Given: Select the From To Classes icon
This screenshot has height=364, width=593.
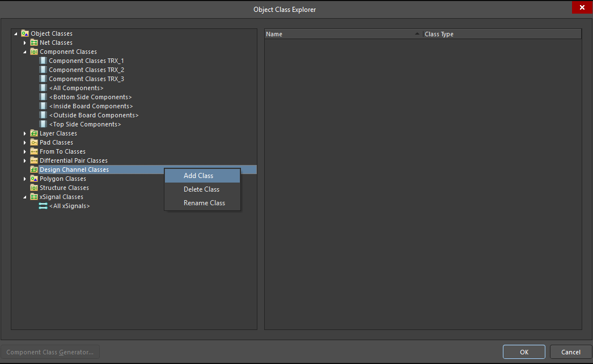Looking at the screenshot, I should (x=33, y=151).
